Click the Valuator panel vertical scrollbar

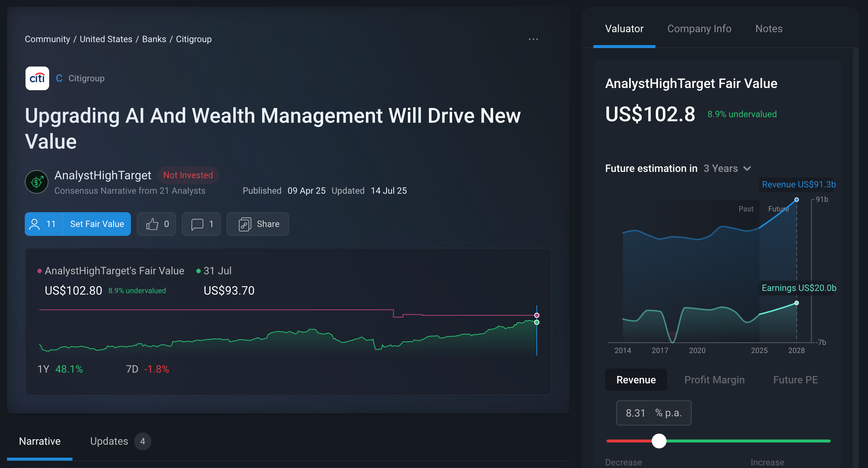tap(855, 258)
